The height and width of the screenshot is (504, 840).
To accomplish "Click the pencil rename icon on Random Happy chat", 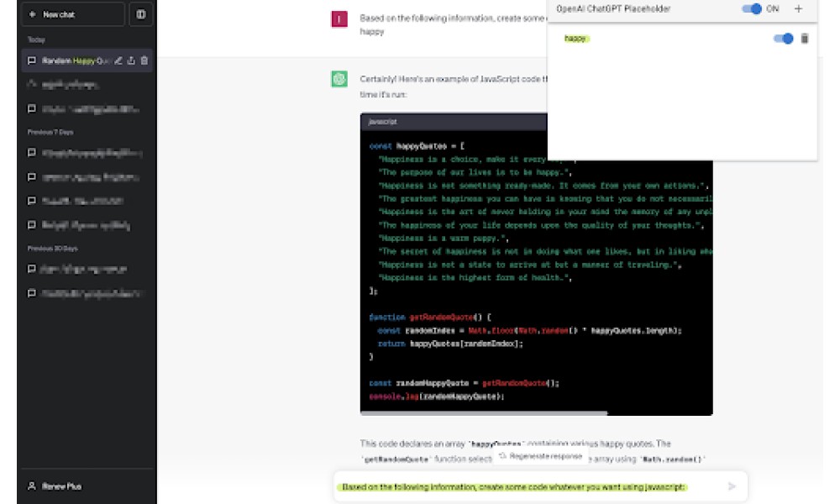I will click(118, 60).
